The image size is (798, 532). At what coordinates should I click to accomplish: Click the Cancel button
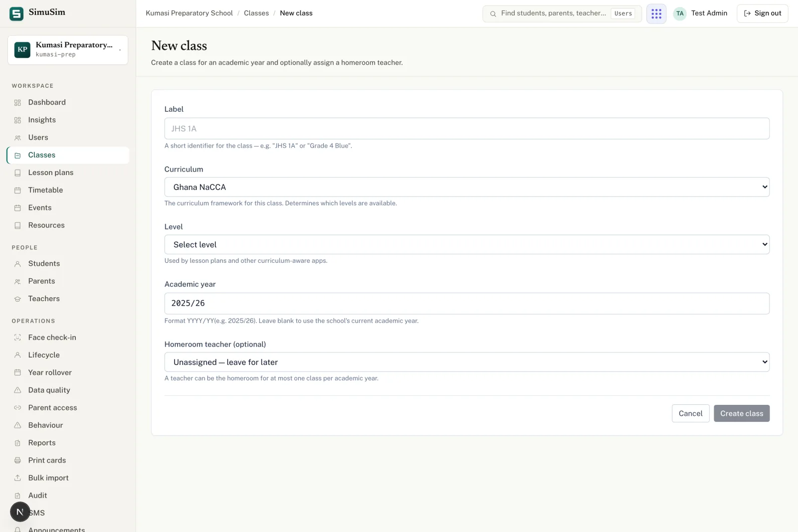[690, 413]
